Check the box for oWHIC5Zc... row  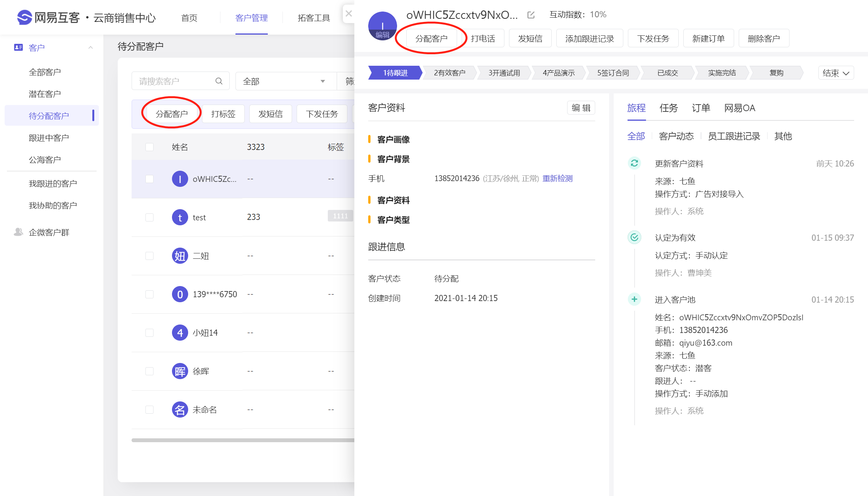[x=149, y=179]
